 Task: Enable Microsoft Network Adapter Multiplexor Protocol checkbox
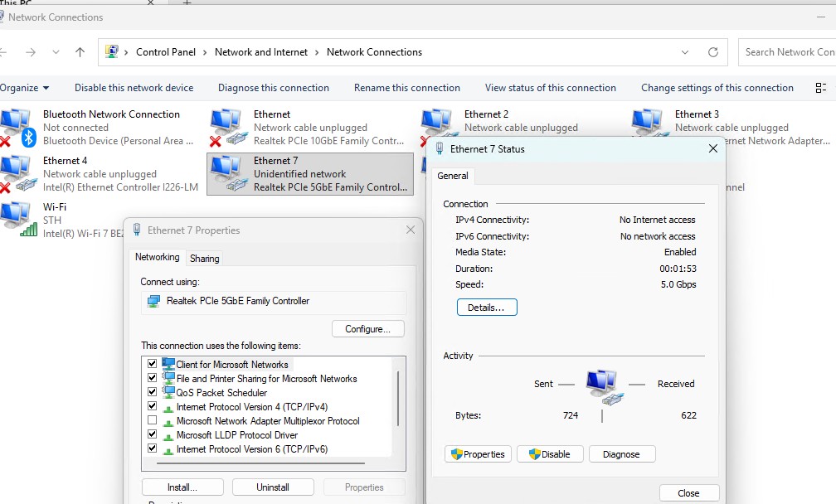click(152, 420)
